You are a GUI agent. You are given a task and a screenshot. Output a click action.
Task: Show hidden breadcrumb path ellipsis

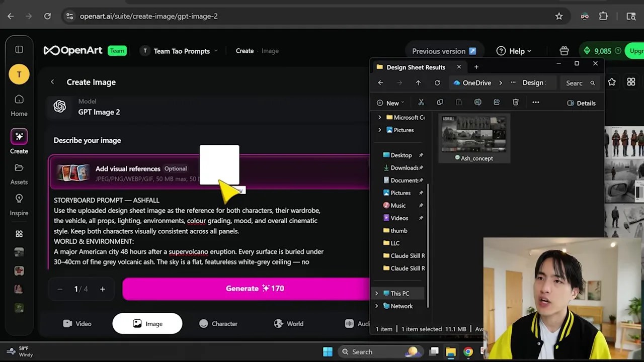click(x=513, y=83)
